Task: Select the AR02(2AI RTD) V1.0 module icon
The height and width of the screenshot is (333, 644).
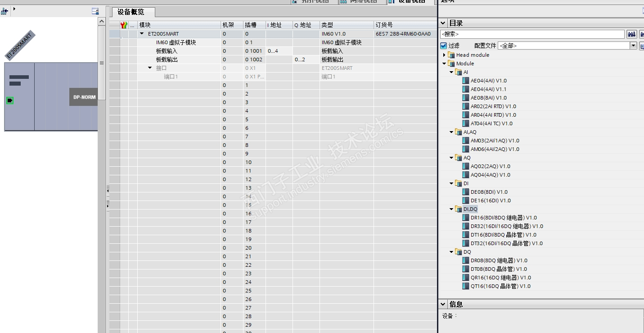Action: [x=466, y=106]
